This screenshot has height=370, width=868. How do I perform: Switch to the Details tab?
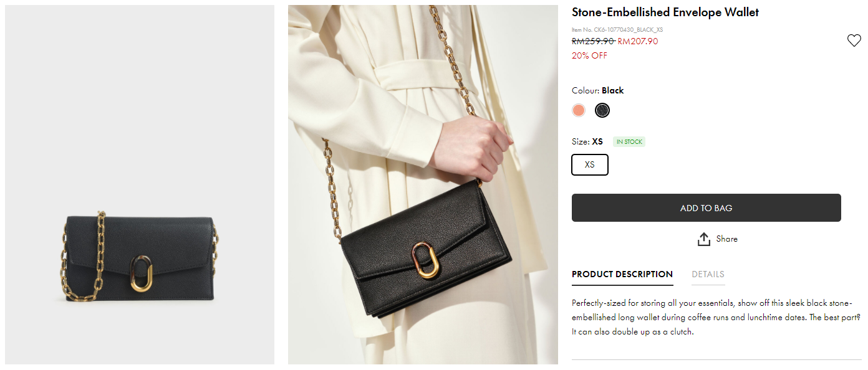[x=708, y=274]
